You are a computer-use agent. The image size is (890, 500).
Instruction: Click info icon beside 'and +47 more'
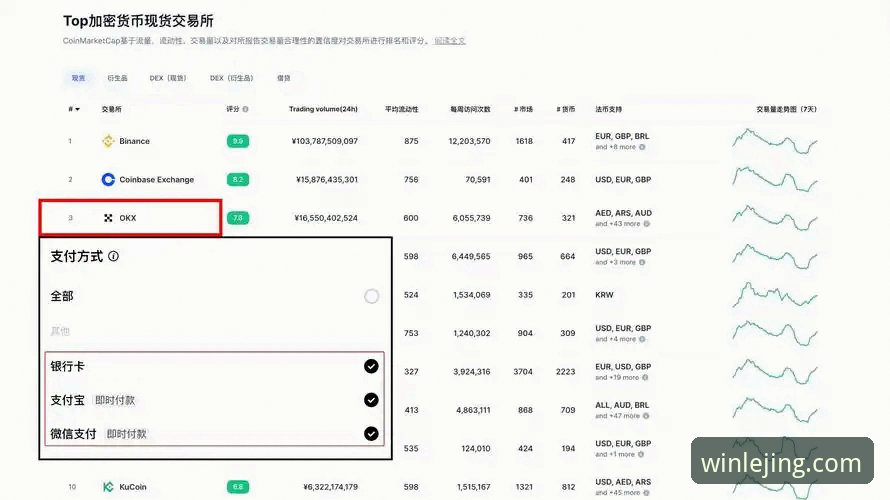(646, 416)
